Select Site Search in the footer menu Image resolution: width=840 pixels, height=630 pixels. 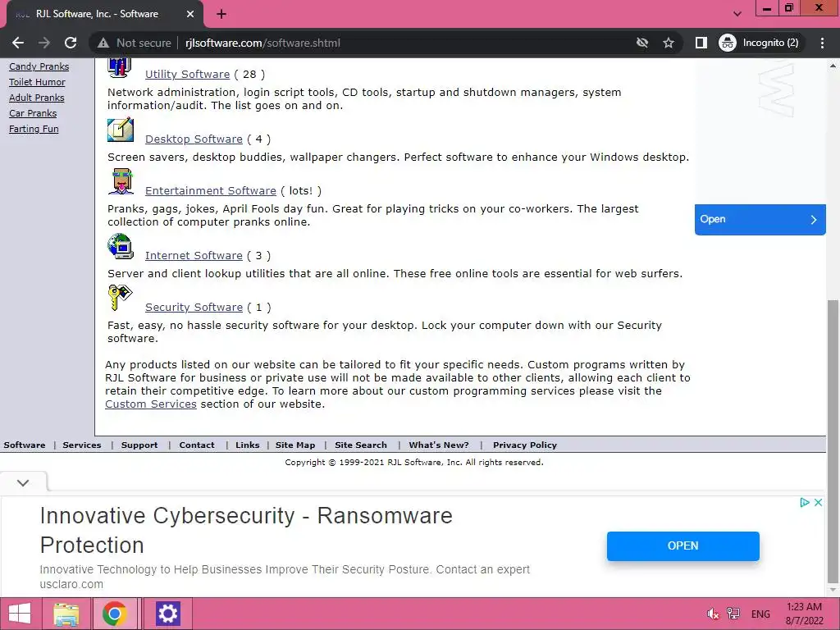pyautogui.click(x=361, y=445)
